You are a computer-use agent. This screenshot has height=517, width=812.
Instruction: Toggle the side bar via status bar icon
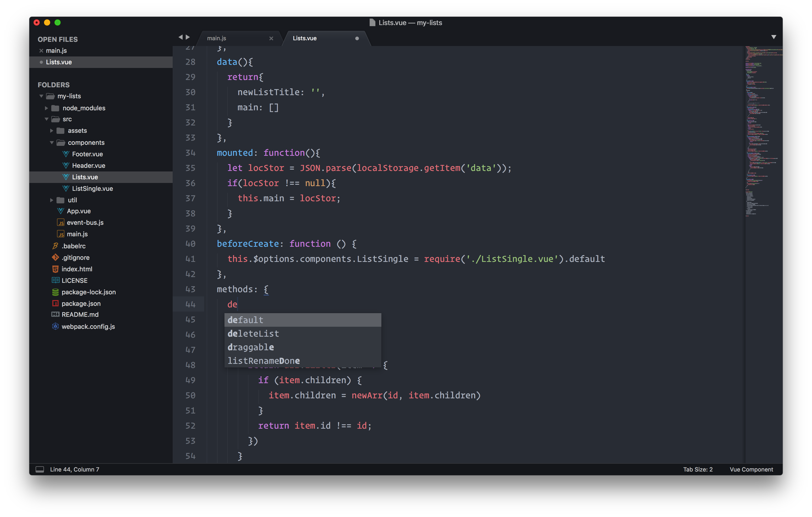pos(40,469)
